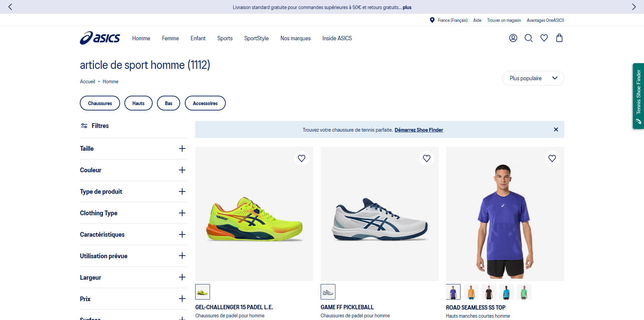Open the shopping bag icon
Screen dimensions: 644x320
(x=559, y=38)
